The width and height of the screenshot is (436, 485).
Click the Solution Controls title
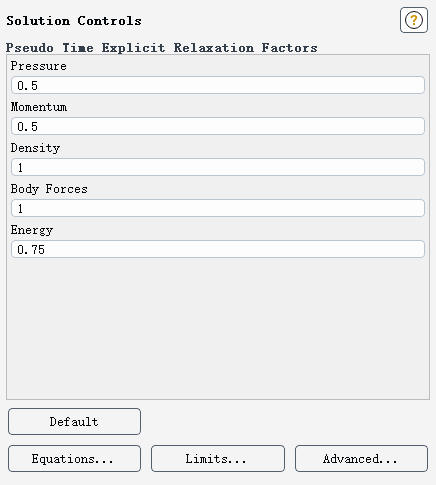pos(74,21)
